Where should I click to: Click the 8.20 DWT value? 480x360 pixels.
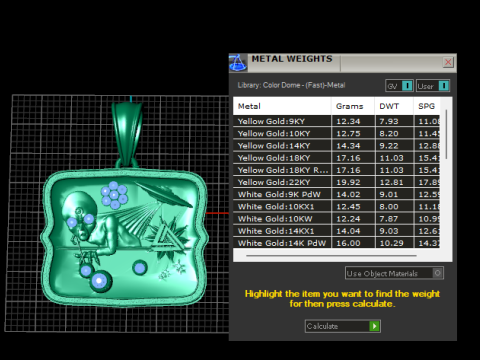click(389, 134)
